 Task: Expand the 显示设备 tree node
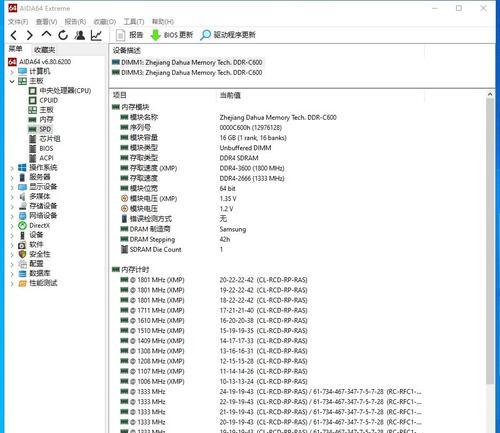[x=12, y=187]
